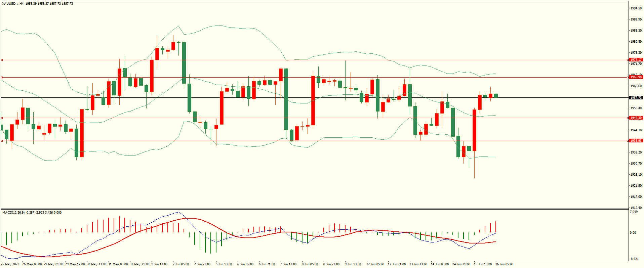Click the 7.049 MACD scale value
The width and height of the screenshot is (644, 268).
[634, 212]
